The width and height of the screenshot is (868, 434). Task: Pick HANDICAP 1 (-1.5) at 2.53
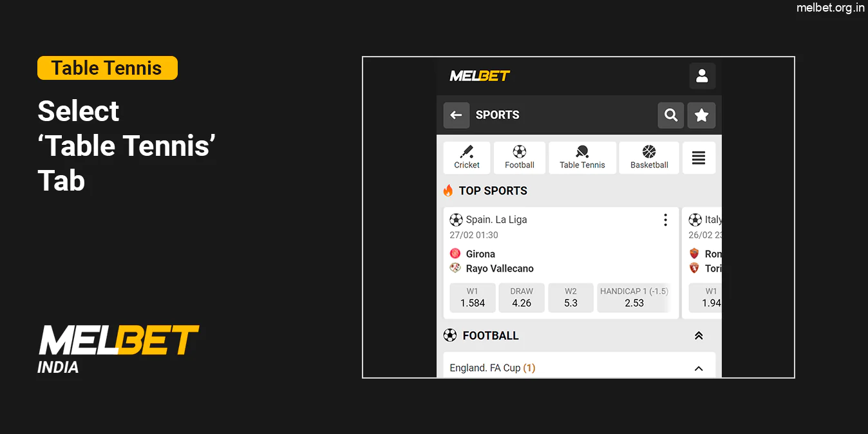(634, 297)
